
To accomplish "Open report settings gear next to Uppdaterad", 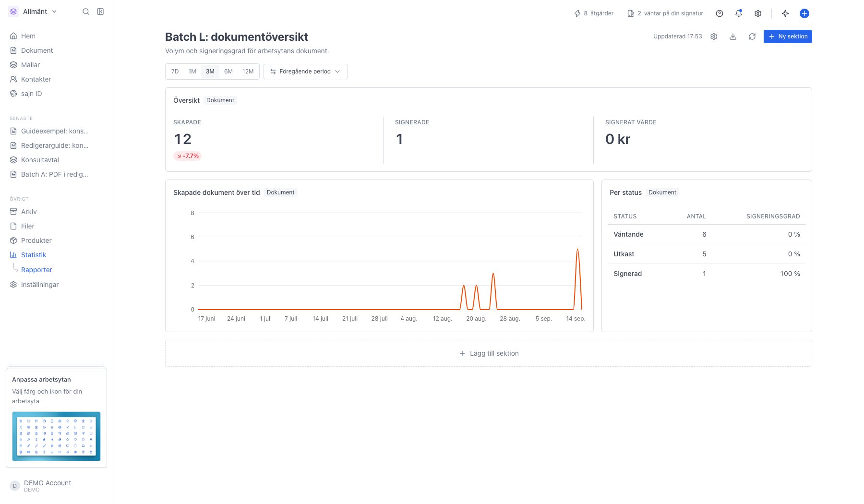I will coord(714,36).
